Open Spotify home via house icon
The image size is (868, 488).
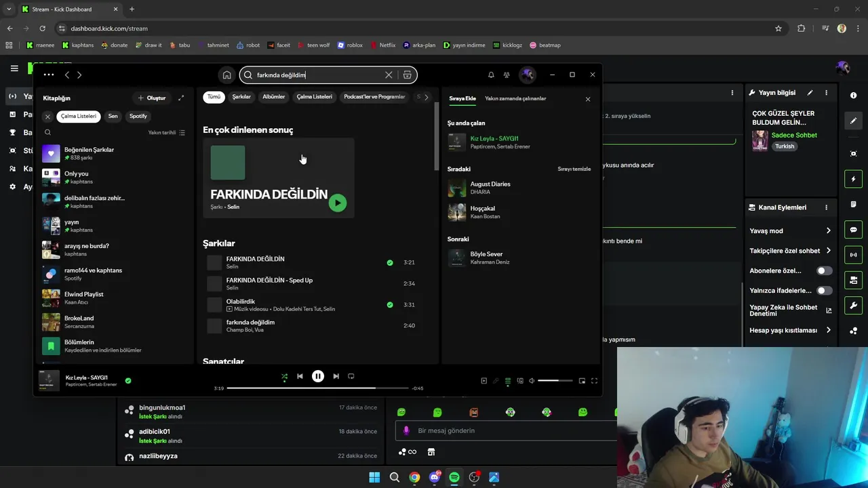pos(227,75)
